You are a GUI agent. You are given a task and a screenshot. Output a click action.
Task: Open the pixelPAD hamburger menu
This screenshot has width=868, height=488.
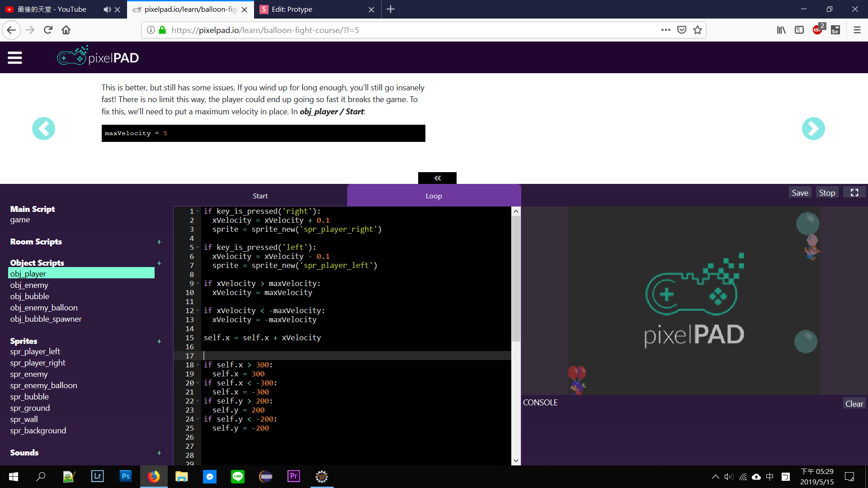point(15,57)
